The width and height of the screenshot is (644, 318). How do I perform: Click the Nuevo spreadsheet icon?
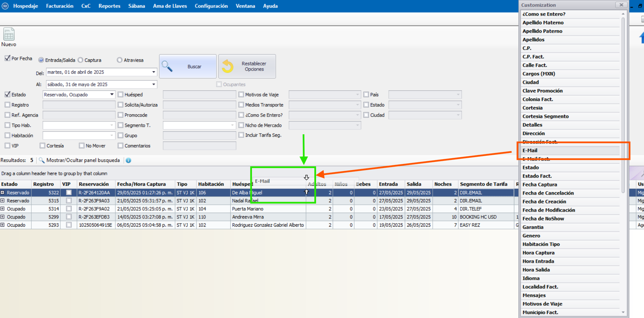tap(9, 34)
